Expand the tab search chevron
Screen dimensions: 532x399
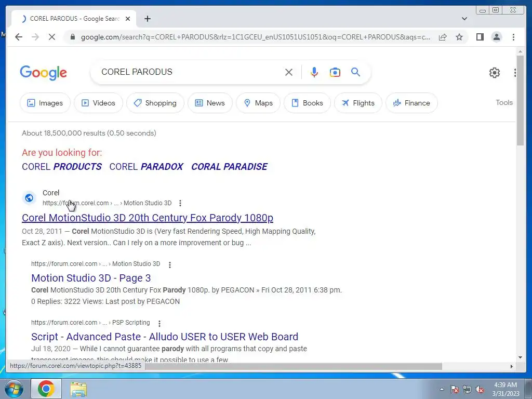click(464, 19)
